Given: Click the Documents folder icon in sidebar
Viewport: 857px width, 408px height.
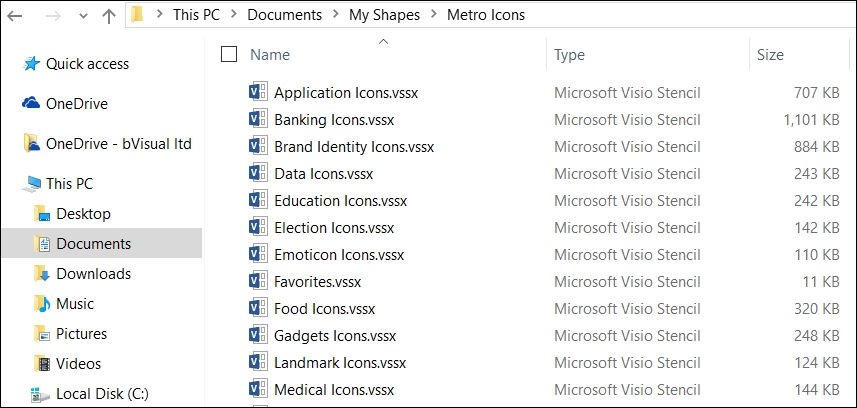Looking at the screenshot, I should (x=42, y=243).
